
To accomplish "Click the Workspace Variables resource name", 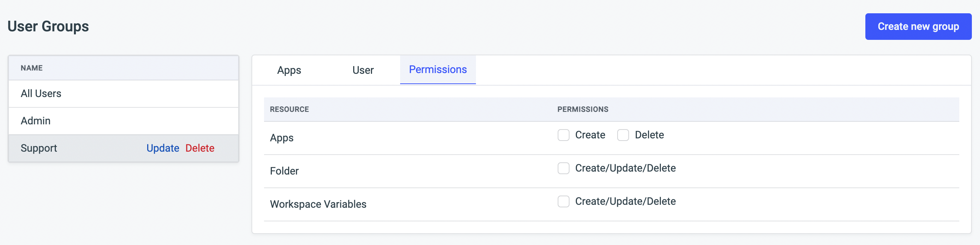I will [318, 204].
